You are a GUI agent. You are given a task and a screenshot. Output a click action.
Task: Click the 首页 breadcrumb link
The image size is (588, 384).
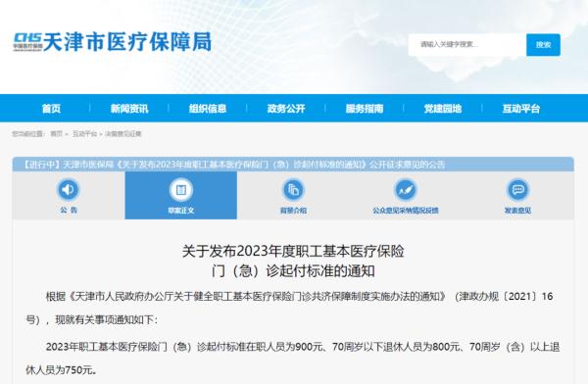[x=57, y=133]
